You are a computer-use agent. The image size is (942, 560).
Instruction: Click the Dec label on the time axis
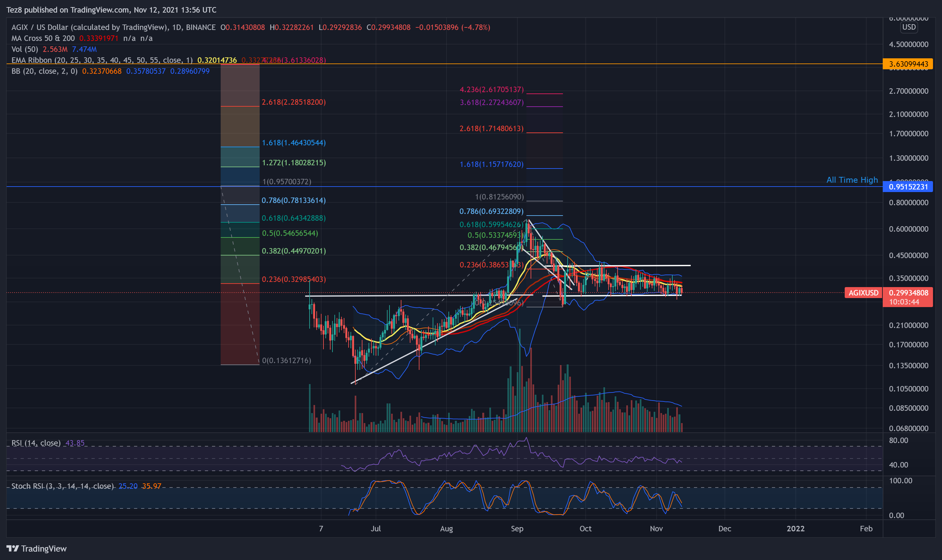click(724, 528)
